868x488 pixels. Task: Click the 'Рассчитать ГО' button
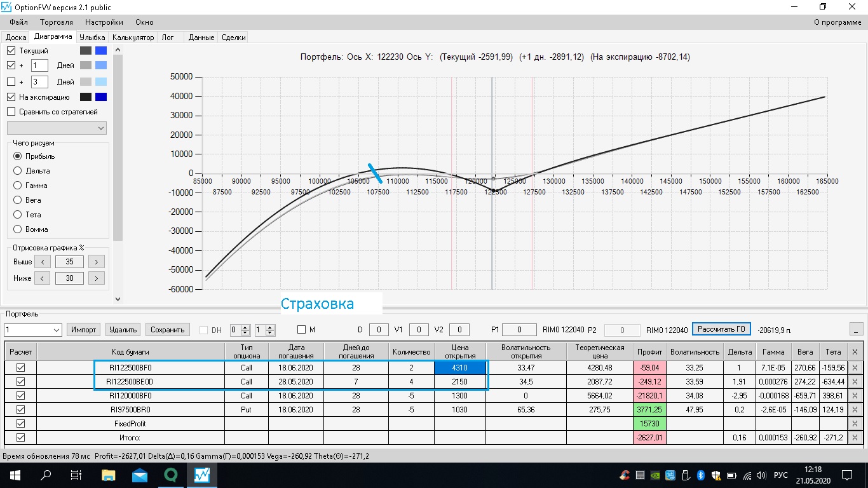coord(721,329)
